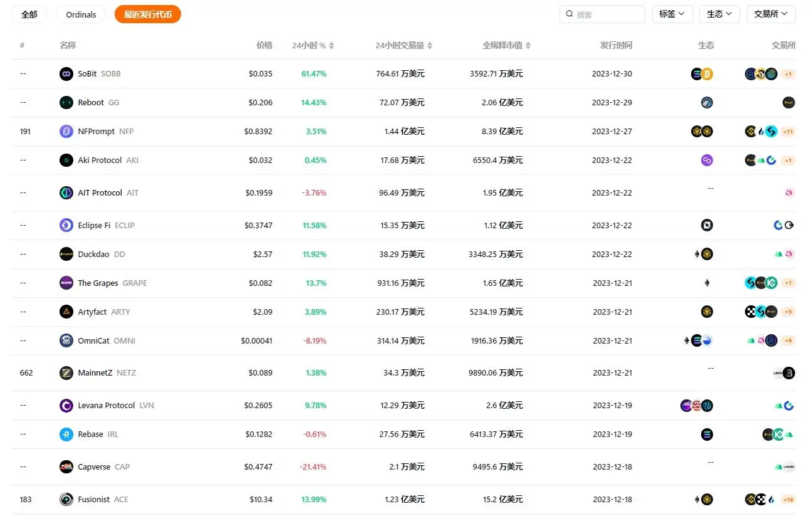Viewport: 812px width, 516px height.
Task: Open the NFPrompt NFP token link
Action: click(x=105, y=132)
